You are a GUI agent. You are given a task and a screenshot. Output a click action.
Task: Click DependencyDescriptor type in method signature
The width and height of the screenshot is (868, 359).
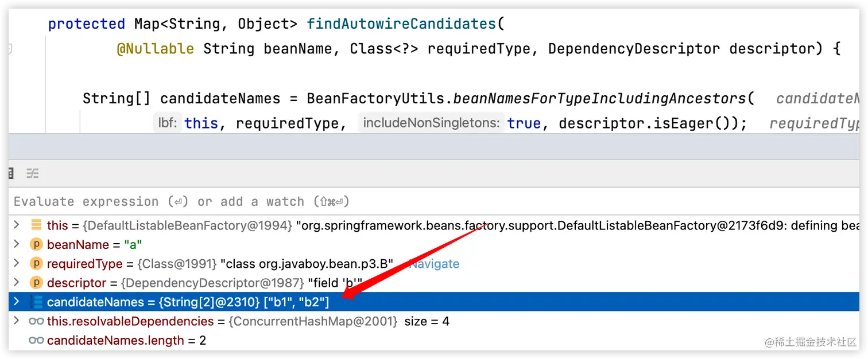(634, 49)
